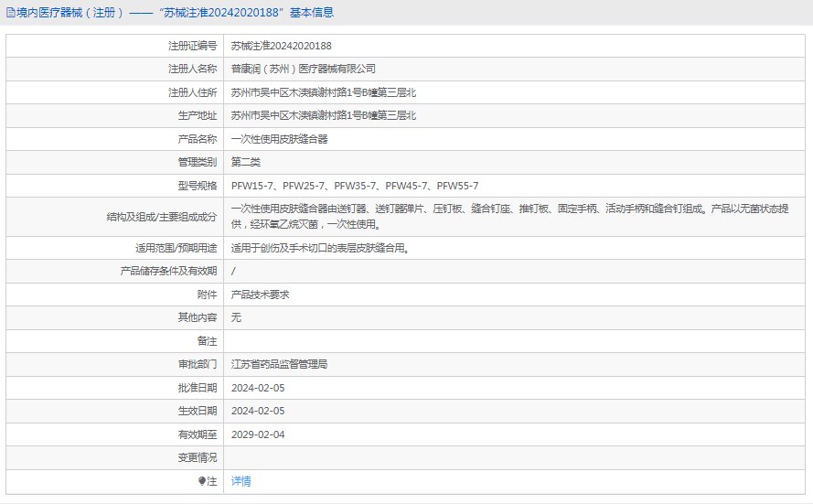Click the slash value in 产品储存条件及有效期 row

233,271
